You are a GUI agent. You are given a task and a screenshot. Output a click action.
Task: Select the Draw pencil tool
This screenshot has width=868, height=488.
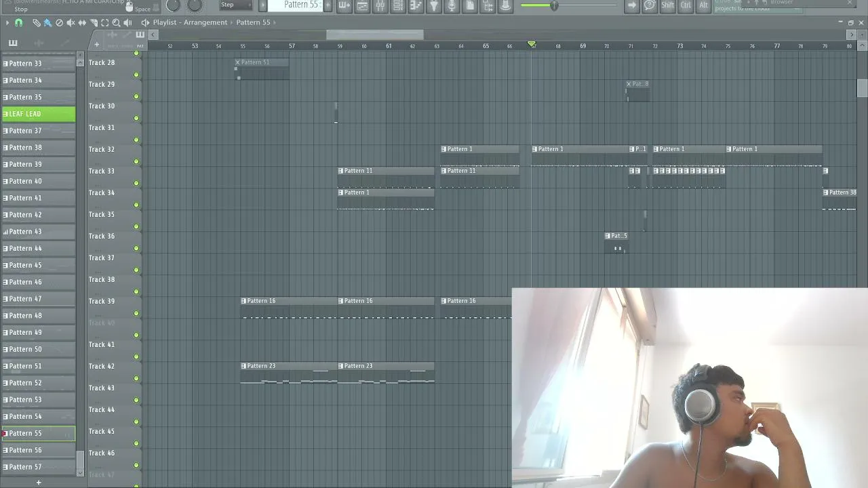37,22
